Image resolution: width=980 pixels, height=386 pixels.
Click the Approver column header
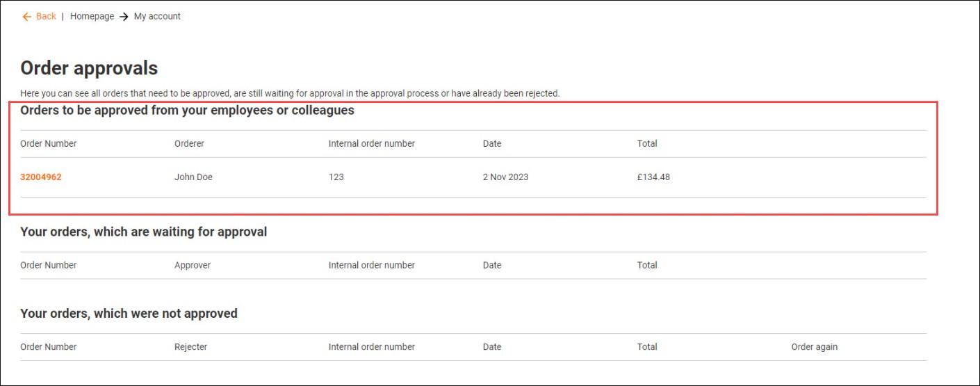(192, 265)
